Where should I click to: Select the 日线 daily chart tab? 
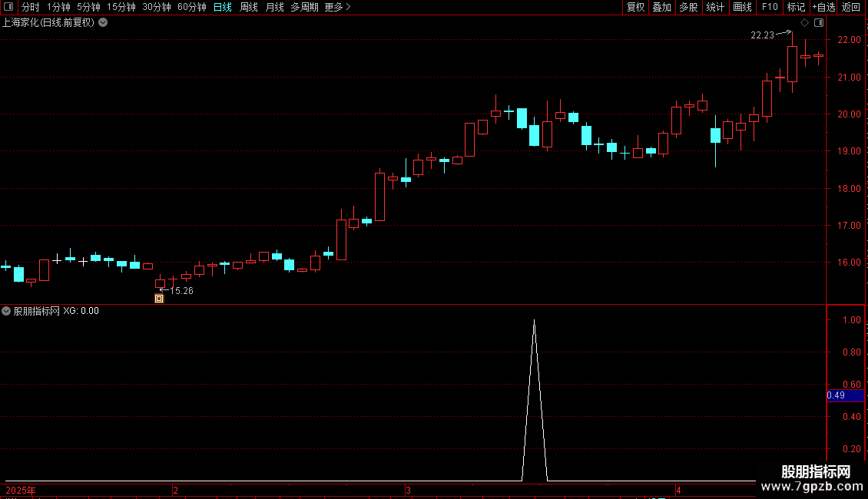coord(223,7)
